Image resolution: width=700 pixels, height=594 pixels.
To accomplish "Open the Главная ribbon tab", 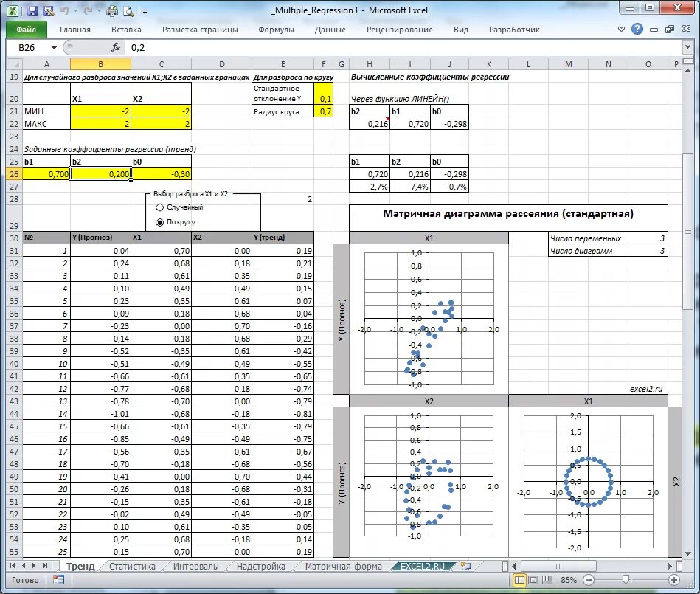I will [x=75, y=30].
